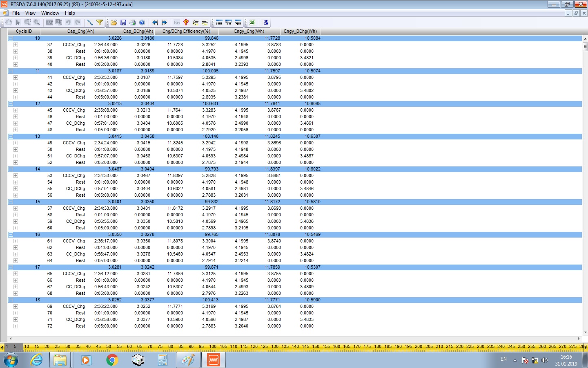Click the magnifier zoom tool
Screen dimensions: 588x368
(x=37, y=22)
